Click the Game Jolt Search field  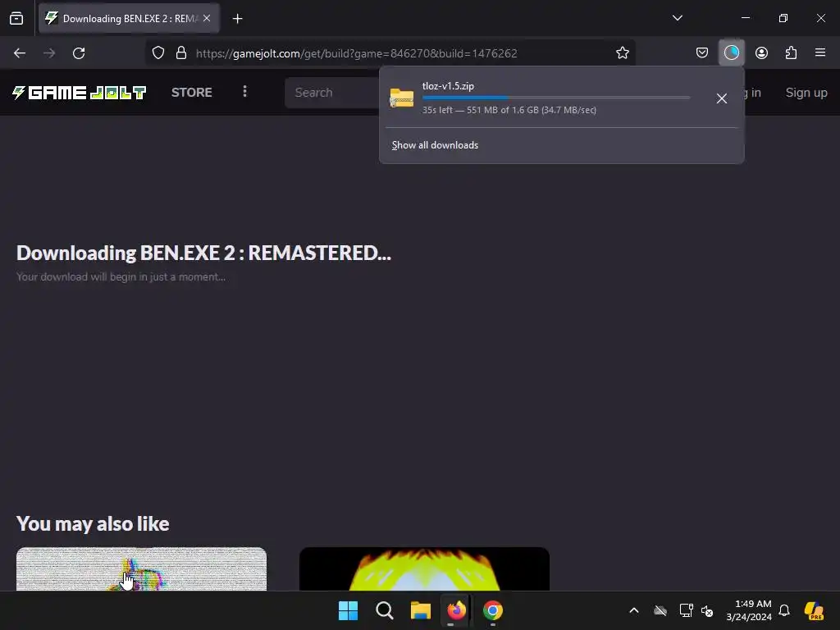(332, 93)
